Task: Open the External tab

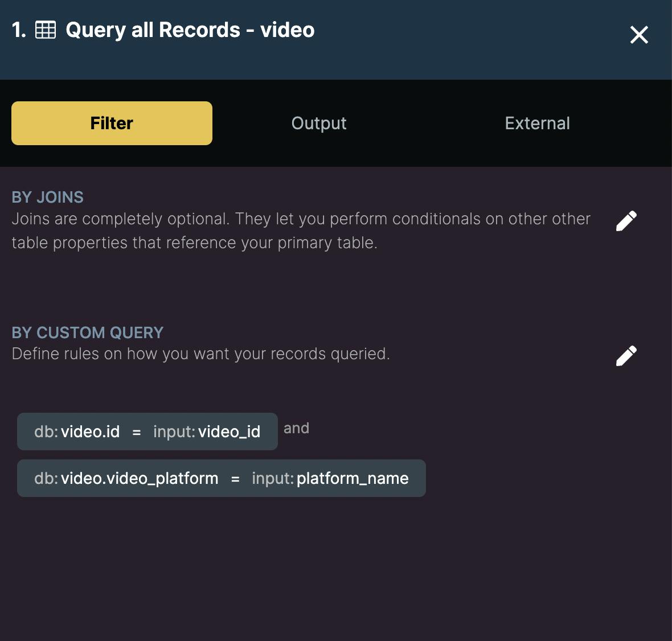Action: (537, 123)
